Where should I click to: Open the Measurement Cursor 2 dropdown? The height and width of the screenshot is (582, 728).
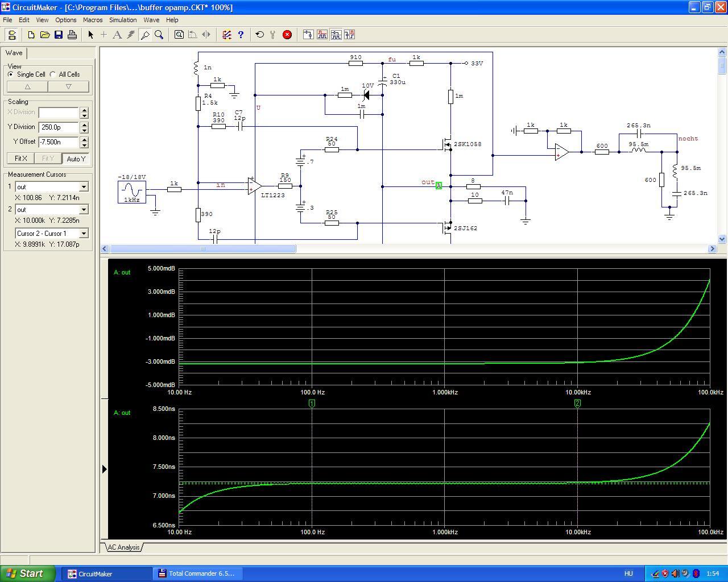click(x=84, y=210)
